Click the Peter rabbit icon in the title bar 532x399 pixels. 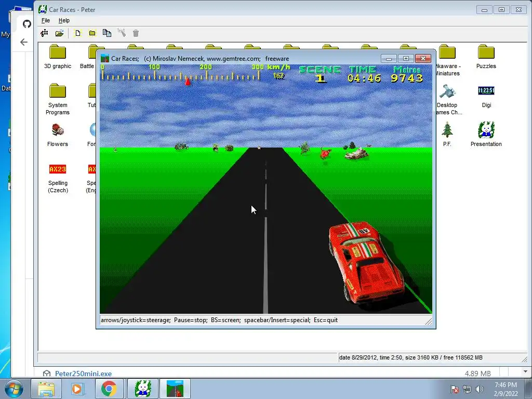[x=43, y=9]
